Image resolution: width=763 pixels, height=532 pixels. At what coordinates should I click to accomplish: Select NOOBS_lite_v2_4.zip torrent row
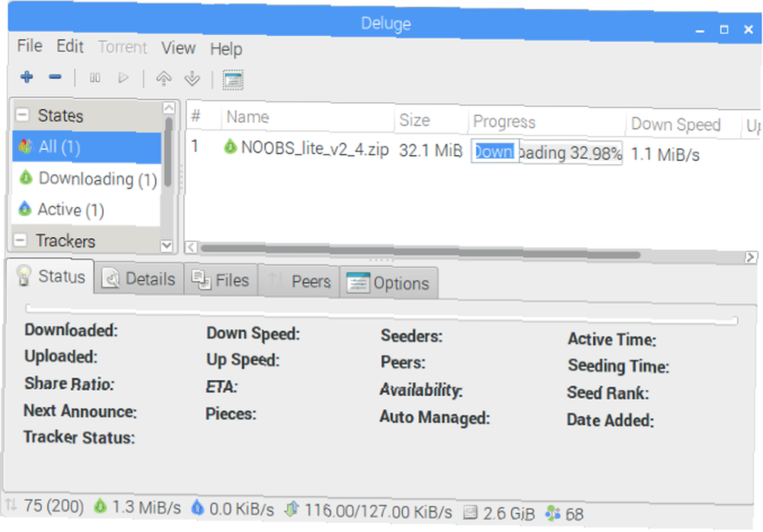click(x=473, y=151)
